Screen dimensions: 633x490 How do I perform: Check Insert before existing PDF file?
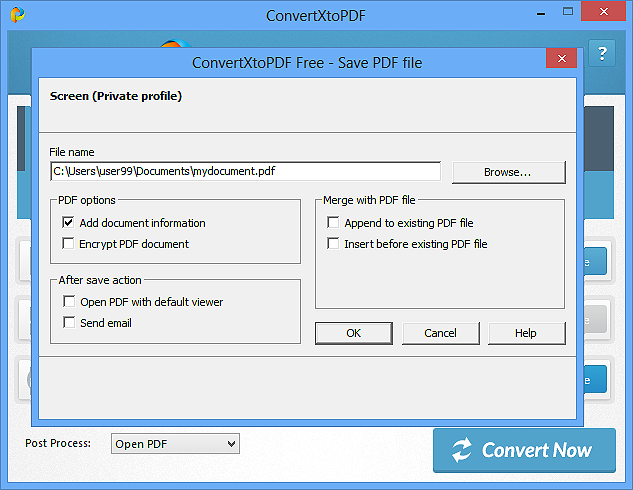pos(333,243)
